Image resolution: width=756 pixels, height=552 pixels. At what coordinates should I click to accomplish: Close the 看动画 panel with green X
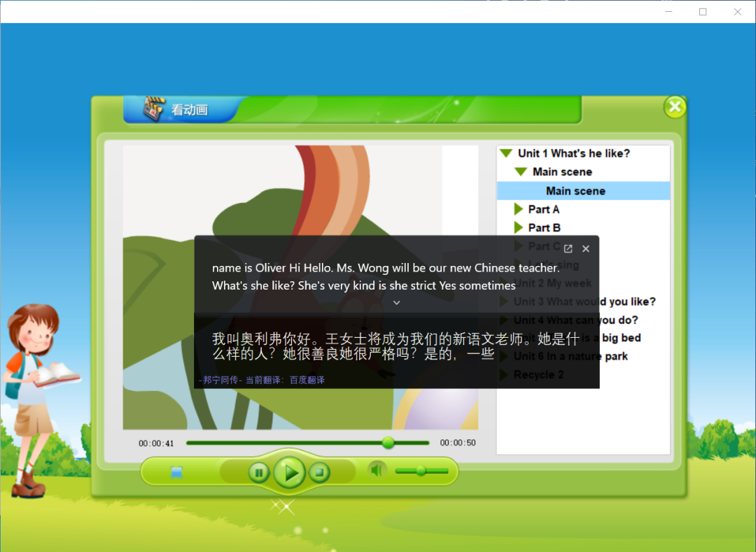coord(675,106)
